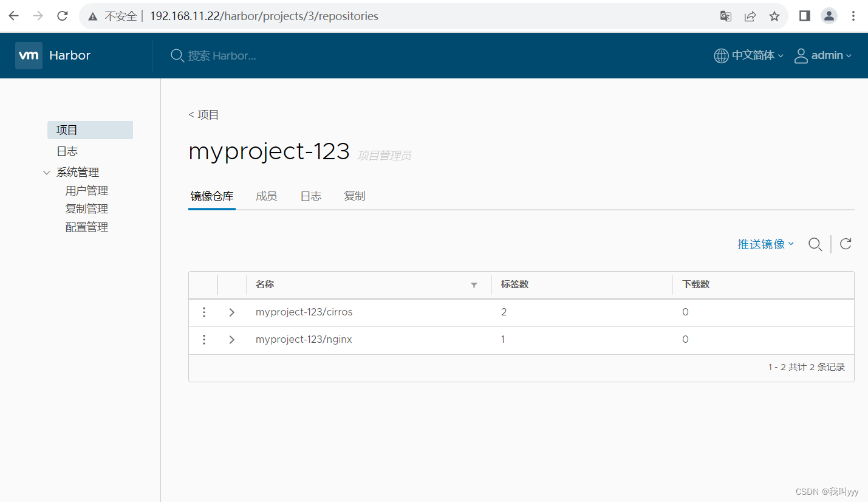The width and height of the screenshot is (868, 502).
Task: Open the browser side panel icon
Action: click(x=805, y=16)
